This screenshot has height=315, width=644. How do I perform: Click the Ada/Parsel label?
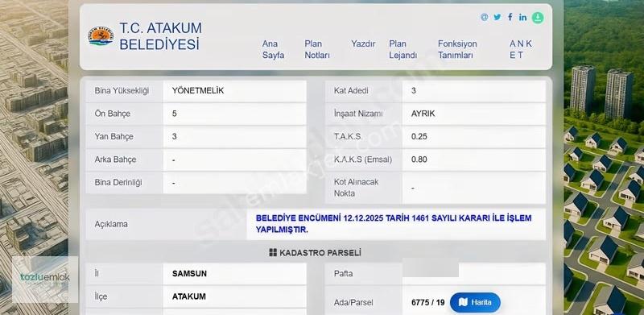point(353,303)
